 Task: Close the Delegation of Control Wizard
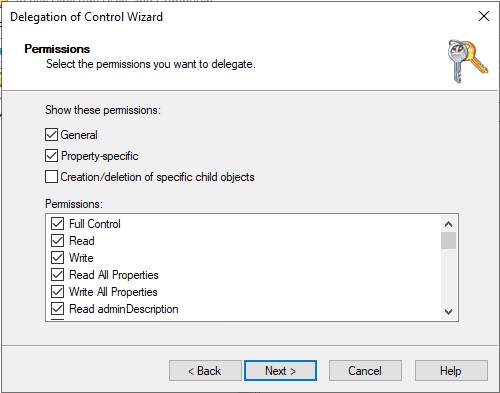(484, 16)
